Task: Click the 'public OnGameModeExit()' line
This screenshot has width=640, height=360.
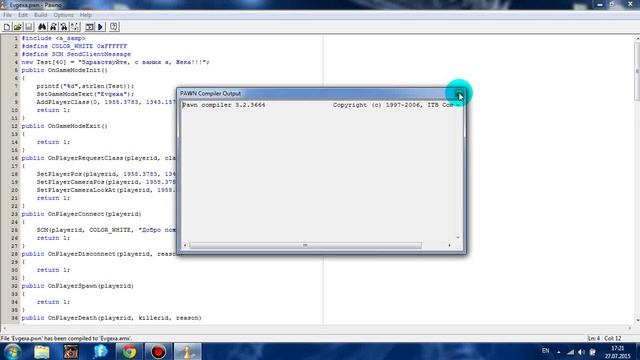Action: [x=64, y=126]
